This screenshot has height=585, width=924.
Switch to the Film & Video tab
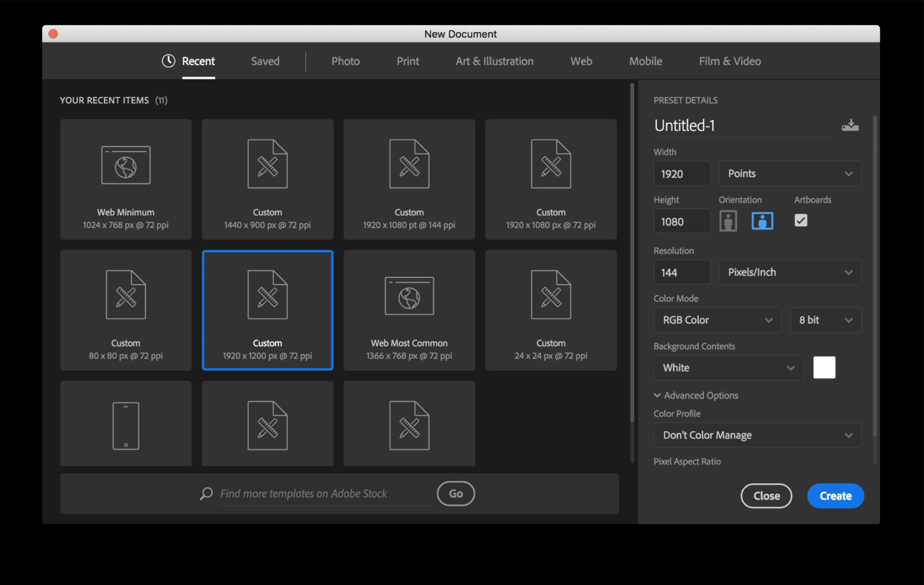coord(729,61)
